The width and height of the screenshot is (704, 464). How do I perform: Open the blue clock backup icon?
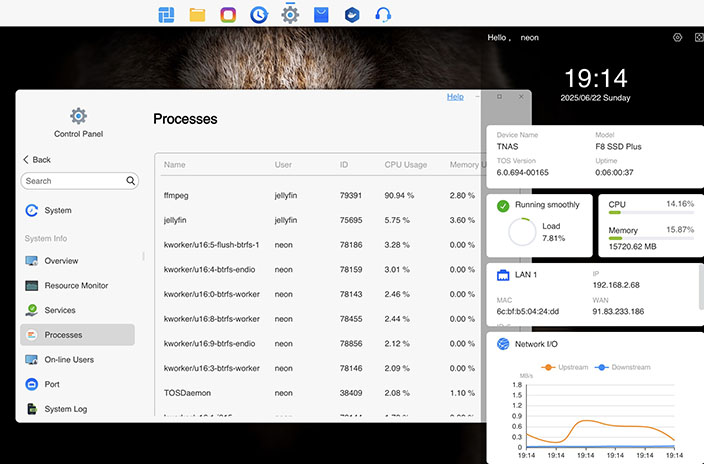pyautogui.click(x=259, y=15)
